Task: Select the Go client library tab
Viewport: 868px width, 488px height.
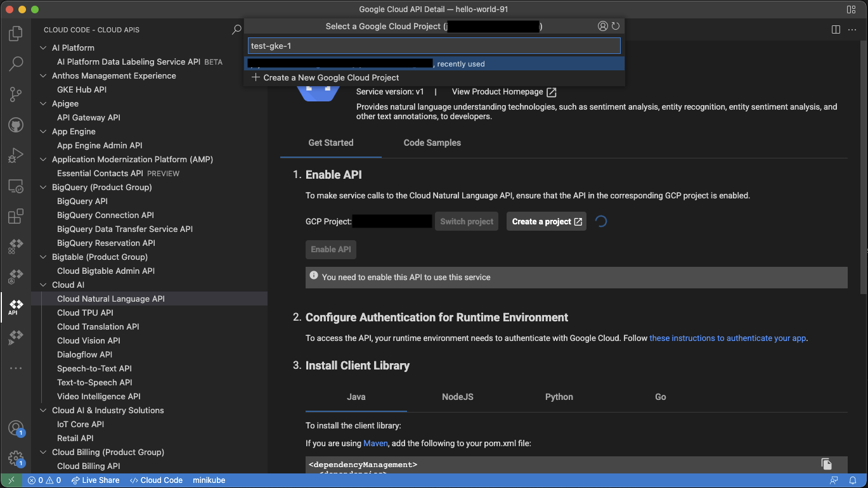Action: coord(661,397)
